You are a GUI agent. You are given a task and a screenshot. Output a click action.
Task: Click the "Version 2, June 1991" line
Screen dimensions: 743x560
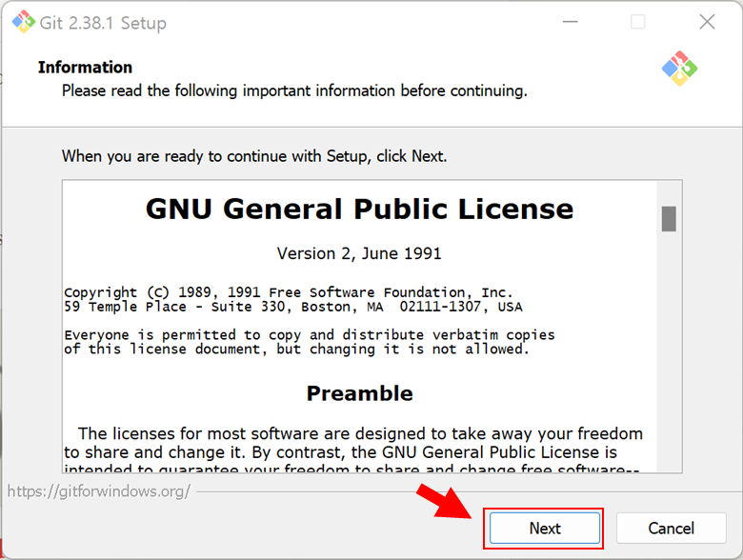(x=359, y=253)
